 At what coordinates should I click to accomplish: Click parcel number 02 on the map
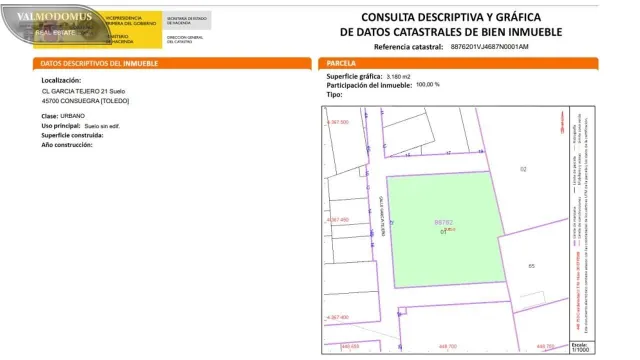(523, 169)
